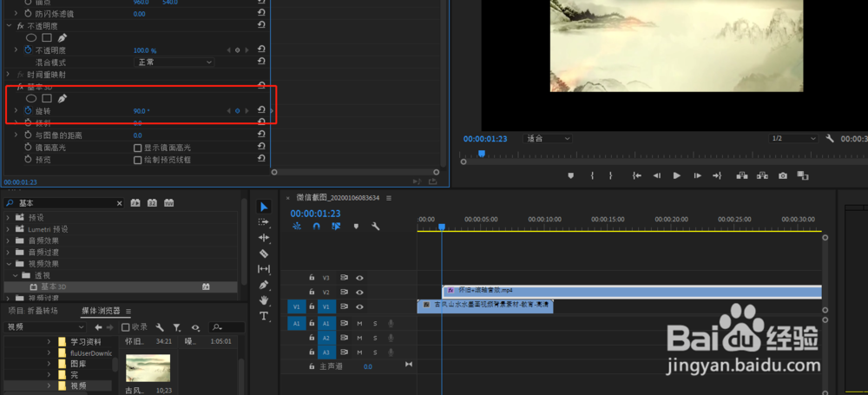The height and width of the screenshot is (395, 868).
Task: Open the zoom level dropdown 适合
Action: tap(548, 139)
